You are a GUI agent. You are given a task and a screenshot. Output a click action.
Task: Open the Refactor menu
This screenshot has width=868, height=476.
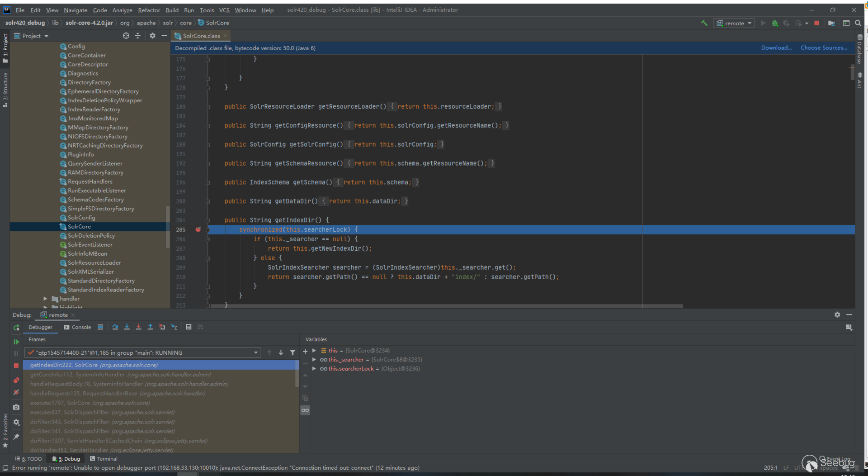(x=149, y=10)
